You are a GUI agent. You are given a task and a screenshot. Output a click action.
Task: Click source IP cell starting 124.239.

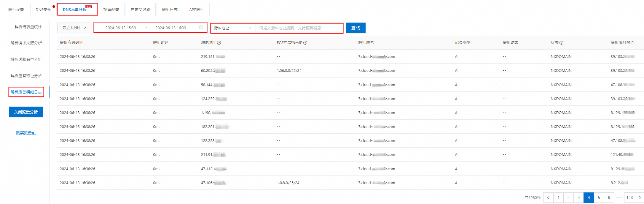pos(214,99)
